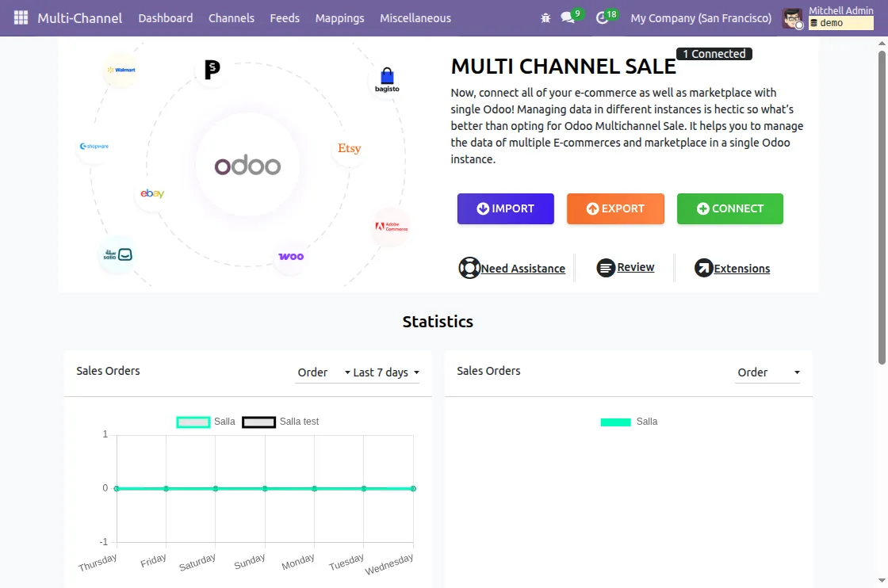Click the debug bug icon in the top bar
The height and width of the screenshot is (588, 888).
(x=545, y=17)
